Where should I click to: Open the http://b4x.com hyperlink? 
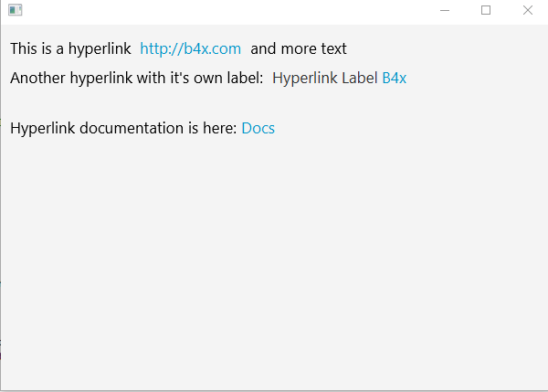190,49
